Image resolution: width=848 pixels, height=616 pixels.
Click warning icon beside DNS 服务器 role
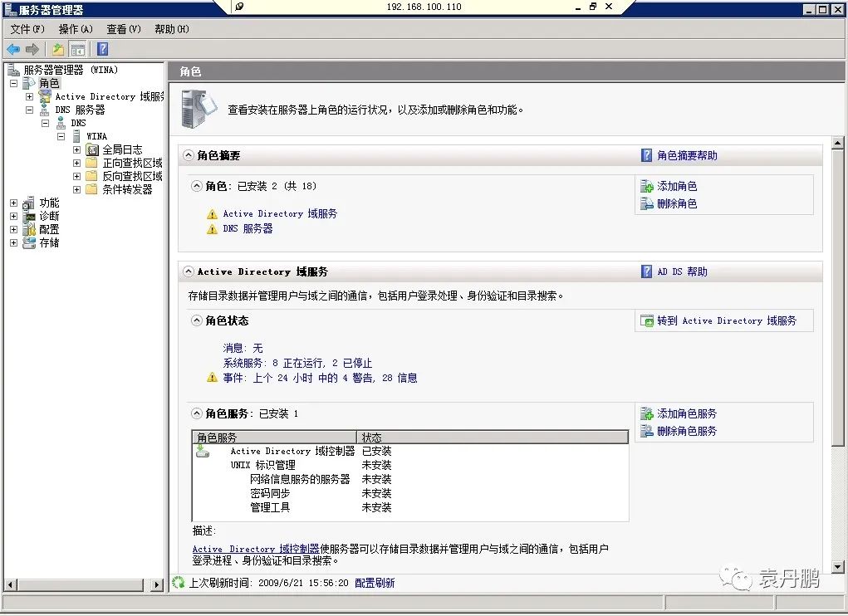(212, 229)
